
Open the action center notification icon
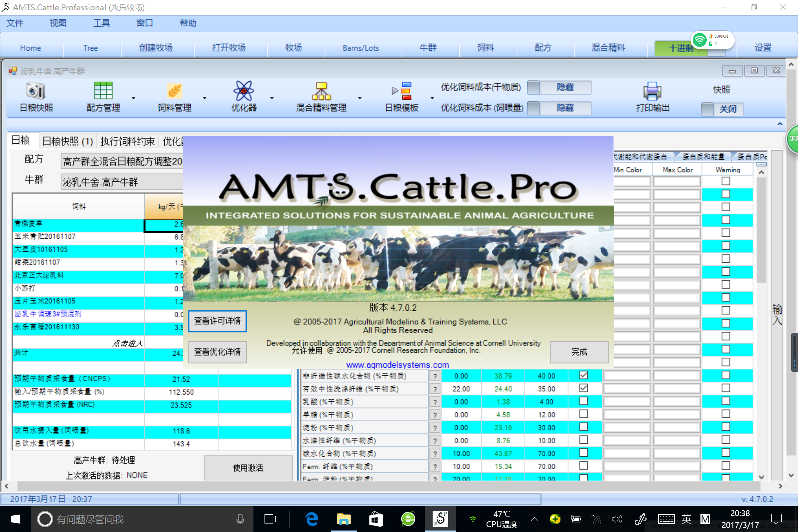[776, 519]
